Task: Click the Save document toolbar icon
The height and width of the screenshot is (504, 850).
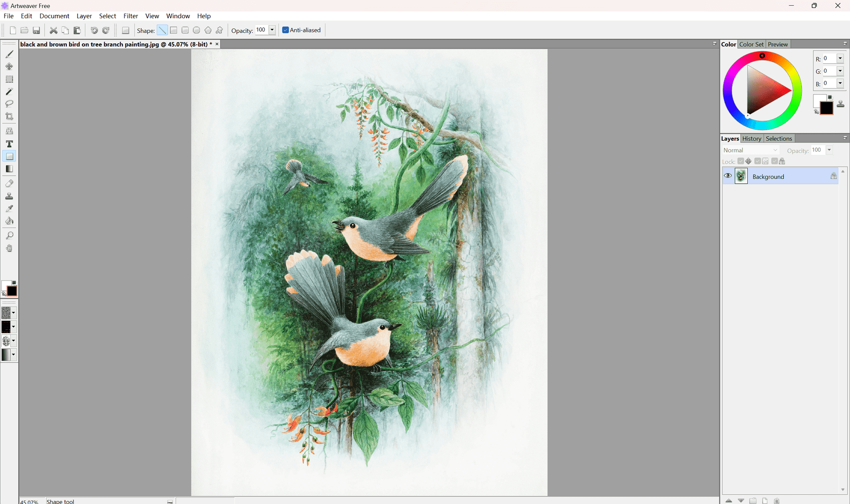Action: [36, 31]
